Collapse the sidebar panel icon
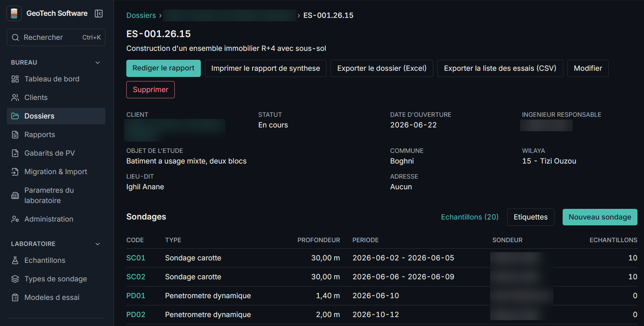This screenshot has height=326, width=644. pyautogui.click(x=99, y=13)
